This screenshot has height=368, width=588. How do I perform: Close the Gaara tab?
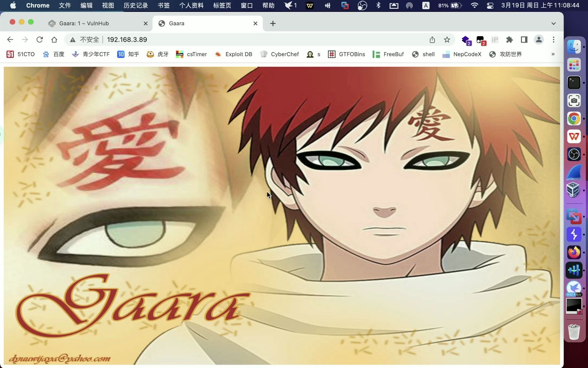point(256,24)
